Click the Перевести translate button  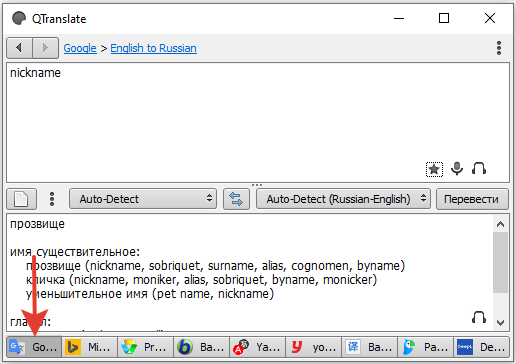coord(472,199)
